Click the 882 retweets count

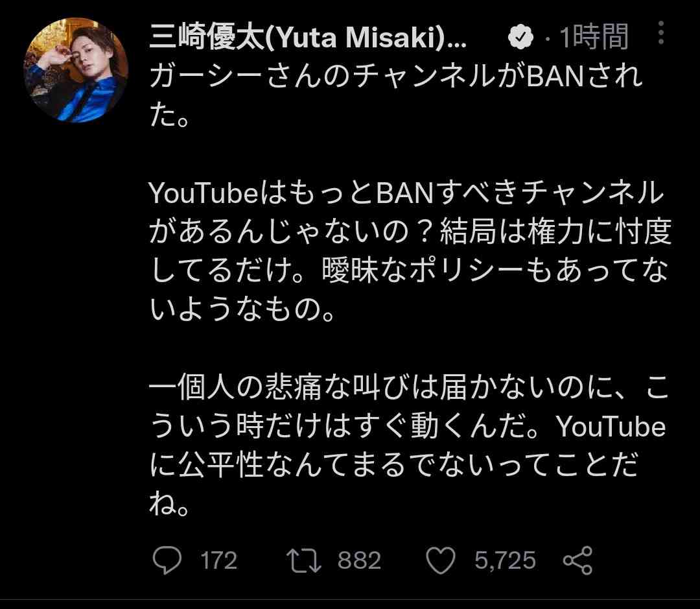pyautogui.click(x=359, y=560)
